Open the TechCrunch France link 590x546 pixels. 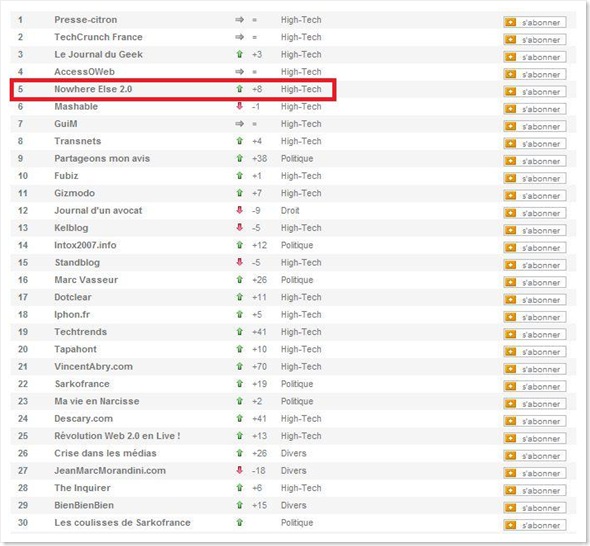click(x=99, y=37)
